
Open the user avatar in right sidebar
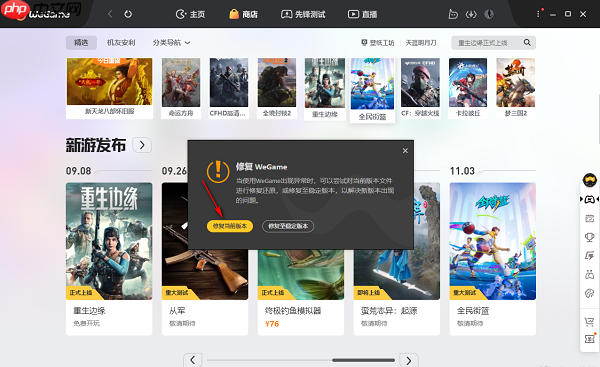(x=590, y=180)
